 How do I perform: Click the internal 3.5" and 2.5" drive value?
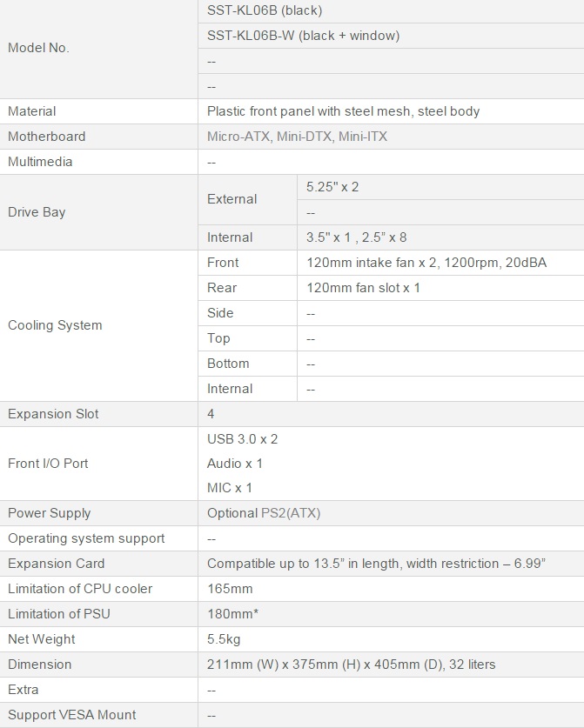357,237
